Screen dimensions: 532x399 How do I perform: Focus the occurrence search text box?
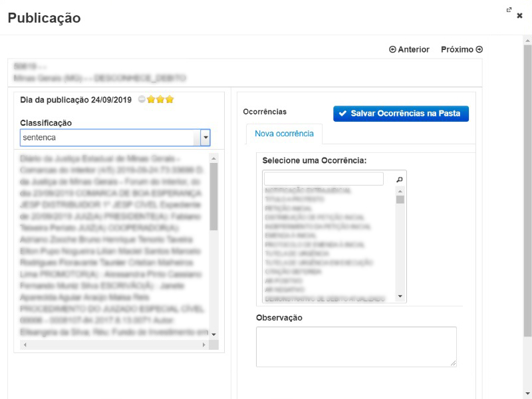click(323, 179)
